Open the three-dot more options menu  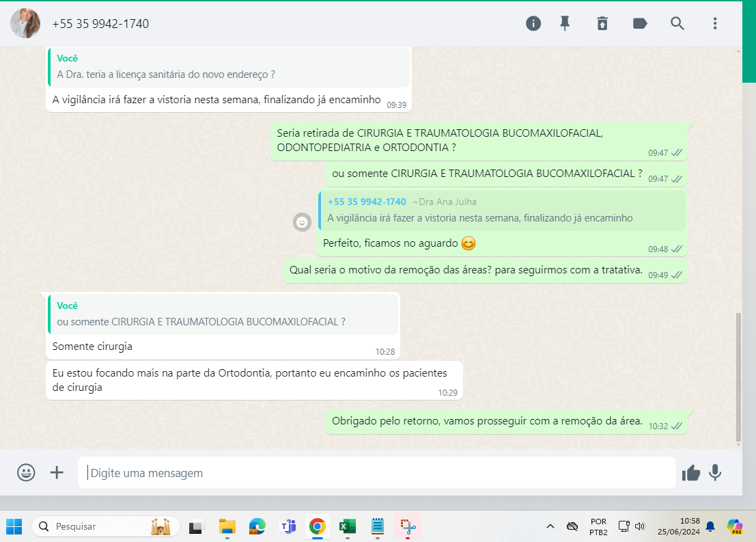(x=715, y=23)
